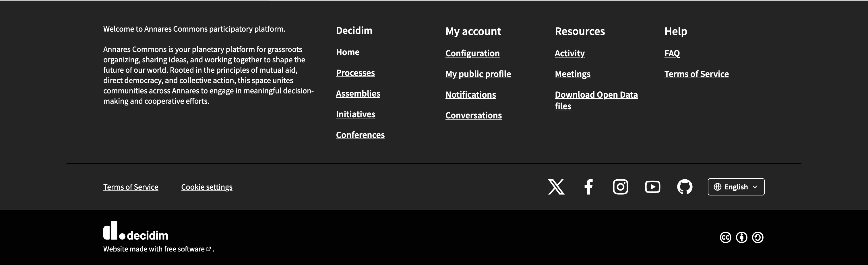Open account Configuration

[472, 53]
